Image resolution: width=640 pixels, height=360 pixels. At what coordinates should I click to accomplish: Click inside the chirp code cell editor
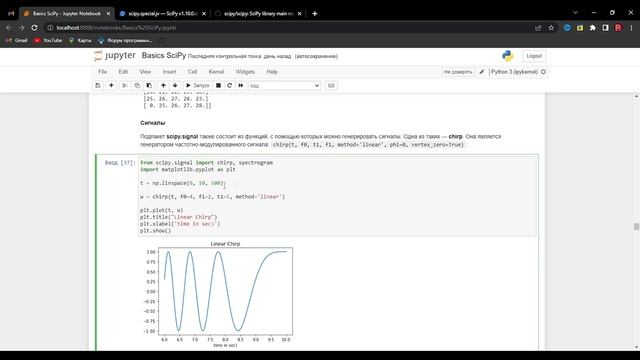(x=337, y=196)
